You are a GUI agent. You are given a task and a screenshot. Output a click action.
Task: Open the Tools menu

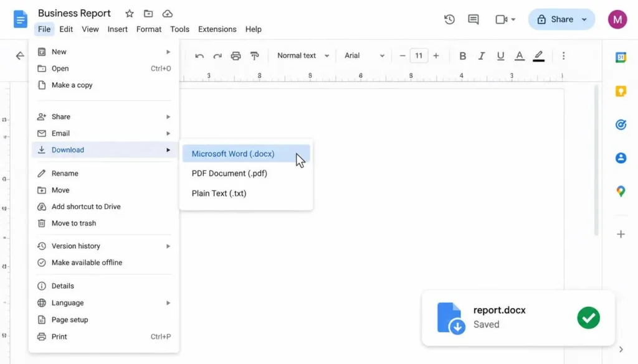[179, 29]
